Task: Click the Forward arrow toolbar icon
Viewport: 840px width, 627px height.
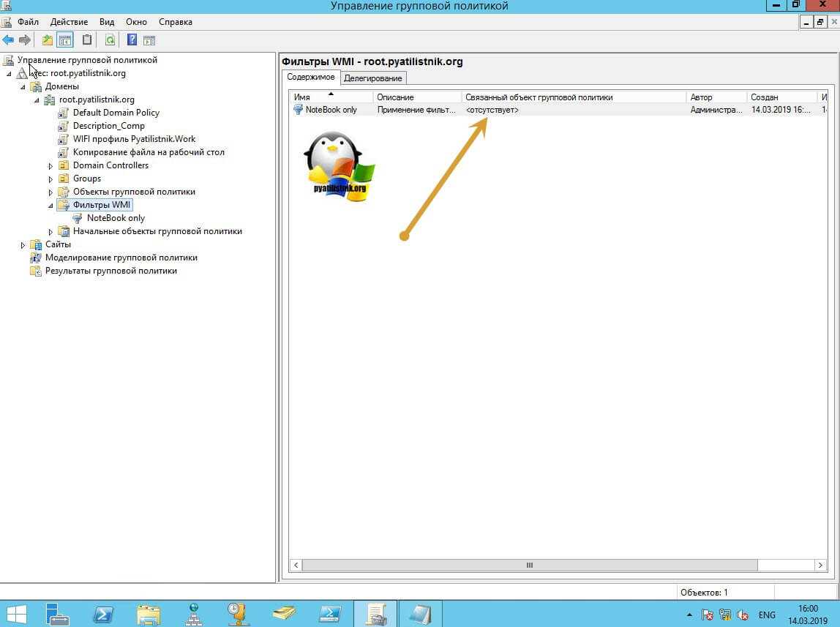Action: (x=25, y=40)
